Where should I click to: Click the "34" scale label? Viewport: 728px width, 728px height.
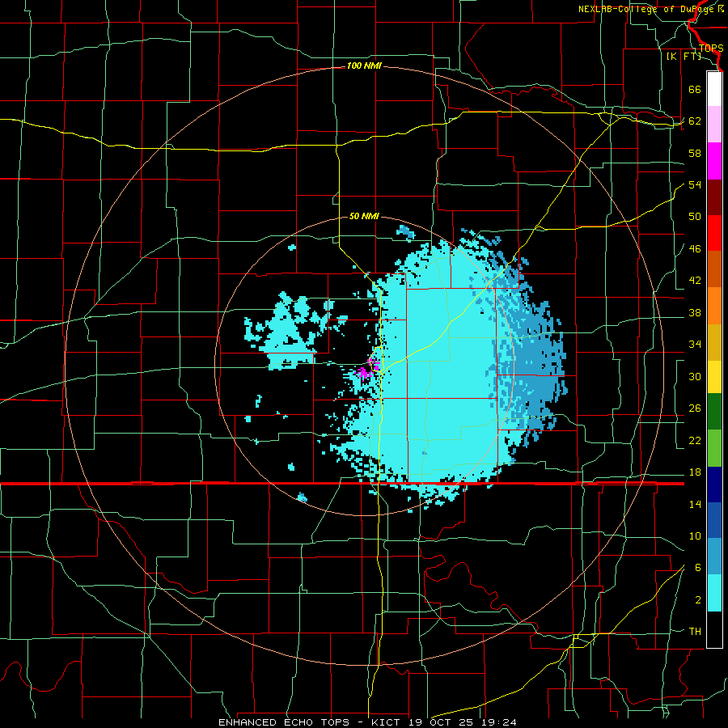pos(695,345)
